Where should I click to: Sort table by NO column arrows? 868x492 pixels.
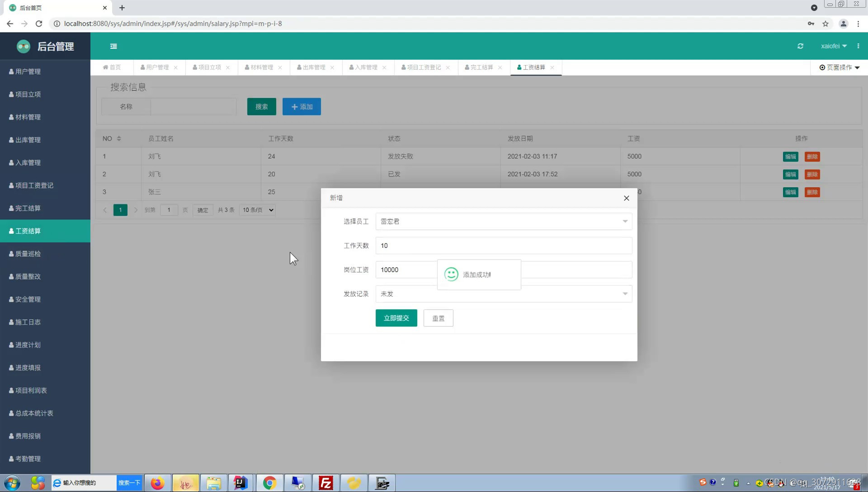[119, 138]
